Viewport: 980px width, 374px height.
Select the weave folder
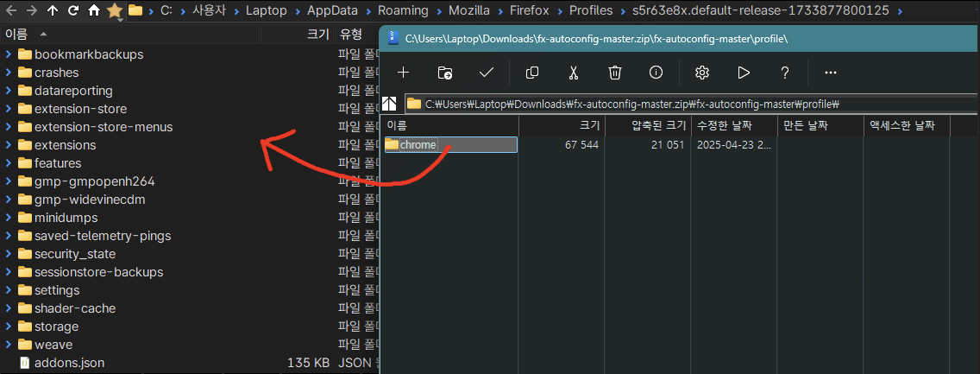(53, 345)
